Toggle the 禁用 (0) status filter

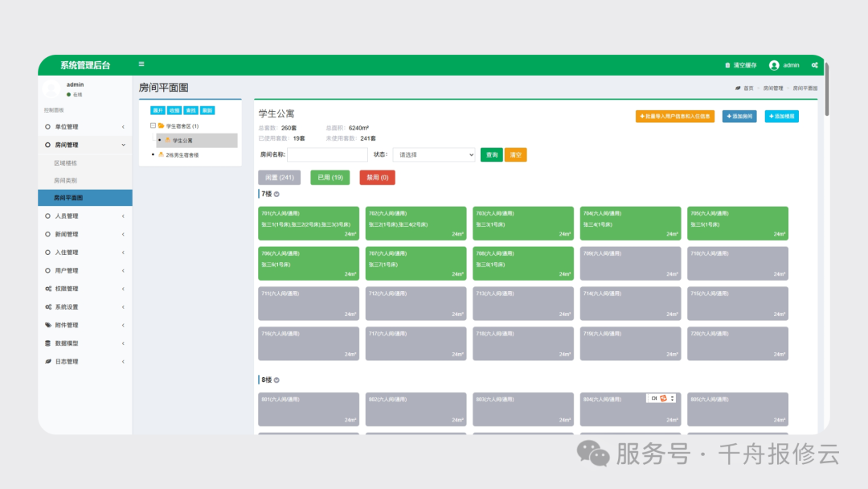[377, 178]
